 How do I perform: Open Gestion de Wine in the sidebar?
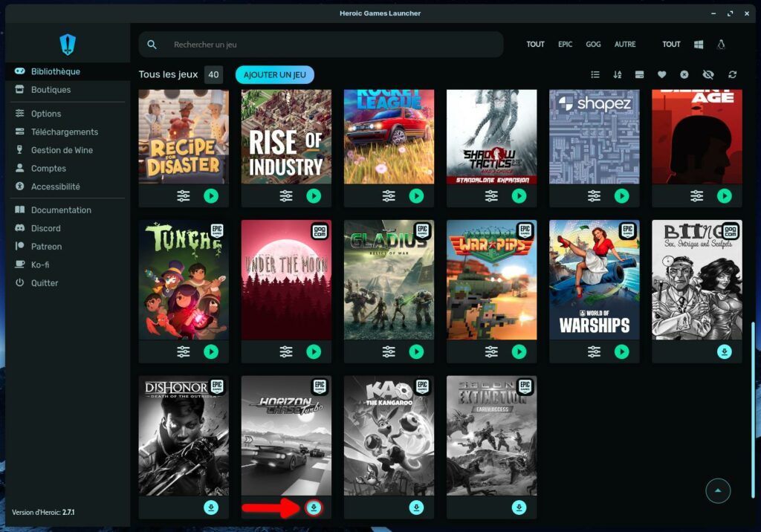tap(62, 150)
